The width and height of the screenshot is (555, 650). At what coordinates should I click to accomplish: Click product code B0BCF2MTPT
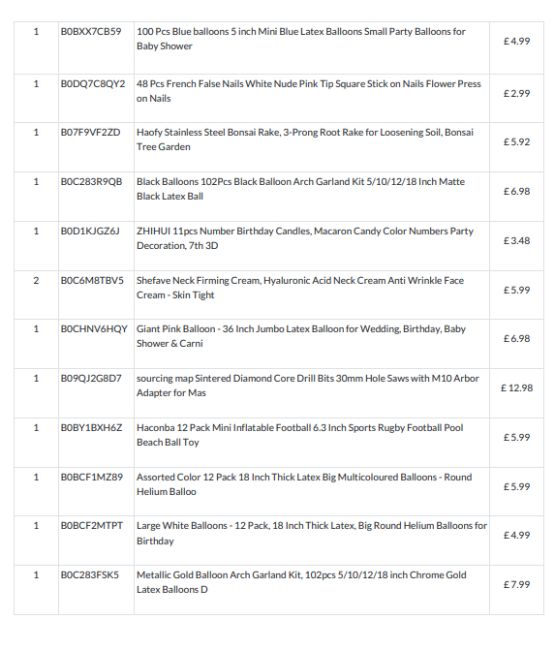pyautogui.click(x=92, y=526)
